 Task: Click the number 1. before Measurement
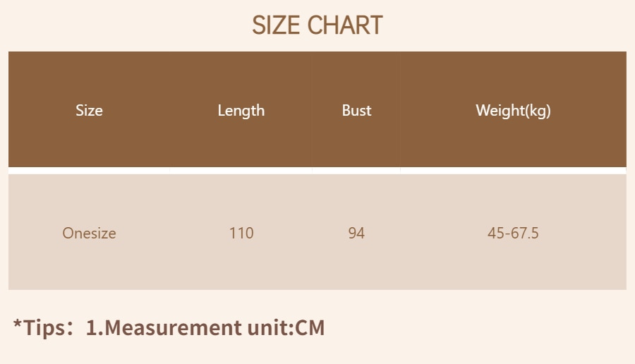point(94,328)
